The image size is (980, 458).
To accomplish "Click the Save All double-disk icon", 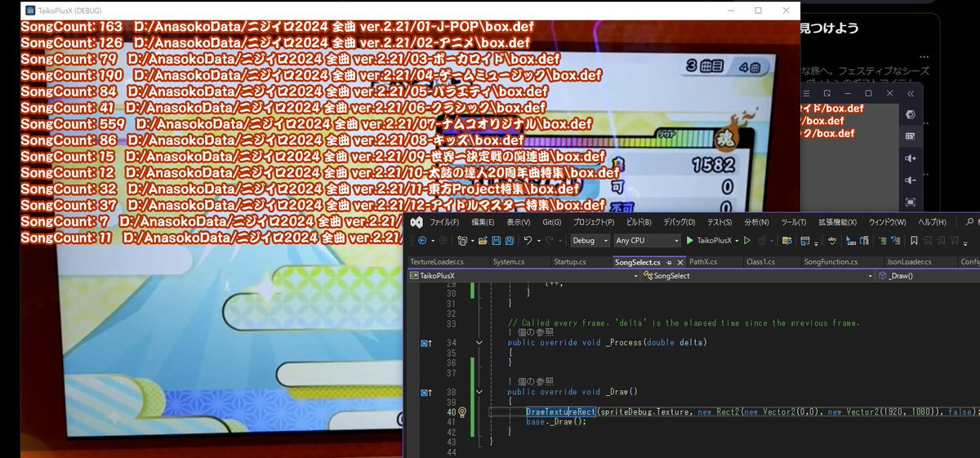I will [509, 241].
